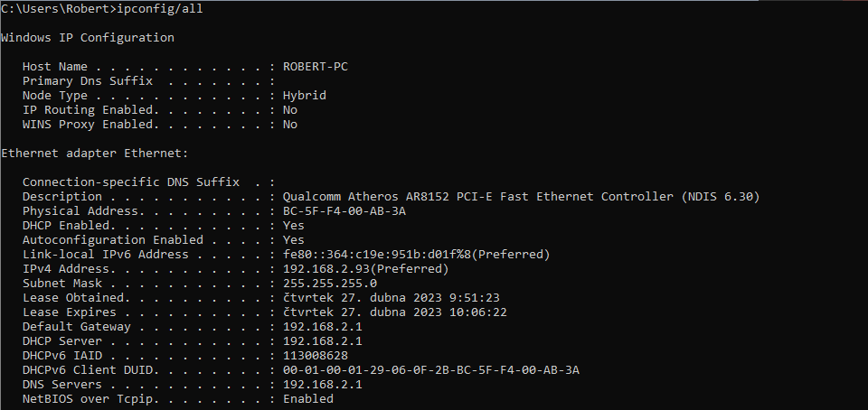Click the subnet mask 255.255.255.0
868x410 pixels.
click(329, 284)
